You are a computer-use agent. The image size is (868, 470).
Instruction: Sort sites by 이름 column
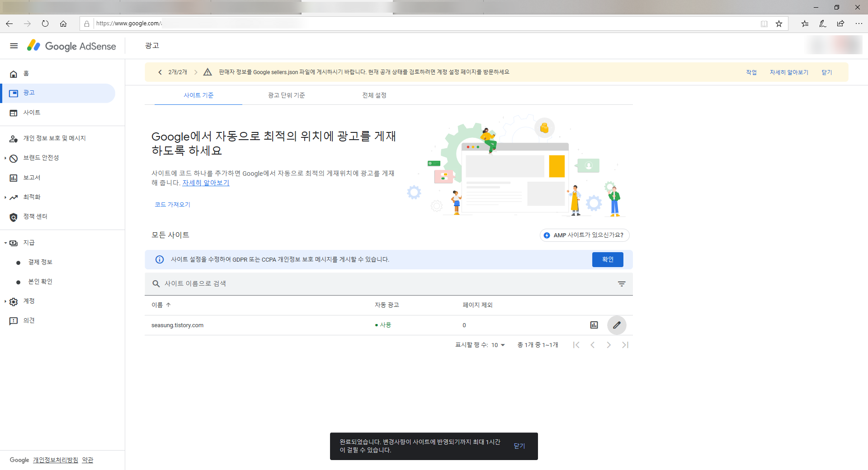[161, 305]
